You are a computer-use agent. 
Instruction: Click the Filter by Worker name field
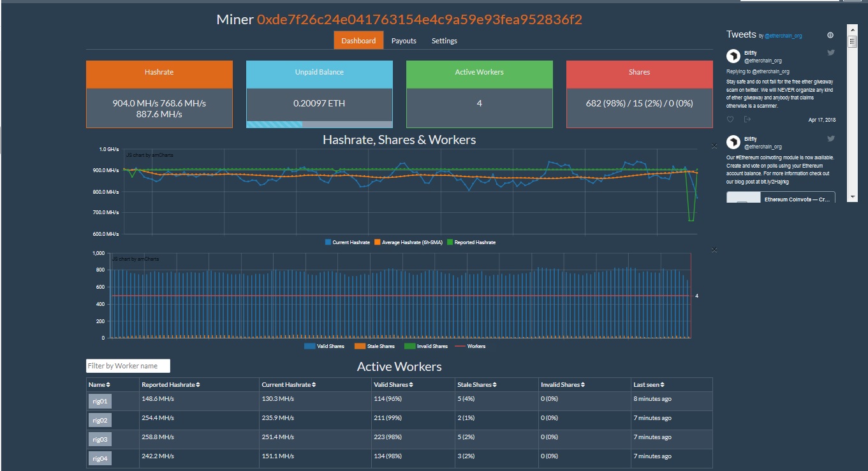[x=128, y=366]
